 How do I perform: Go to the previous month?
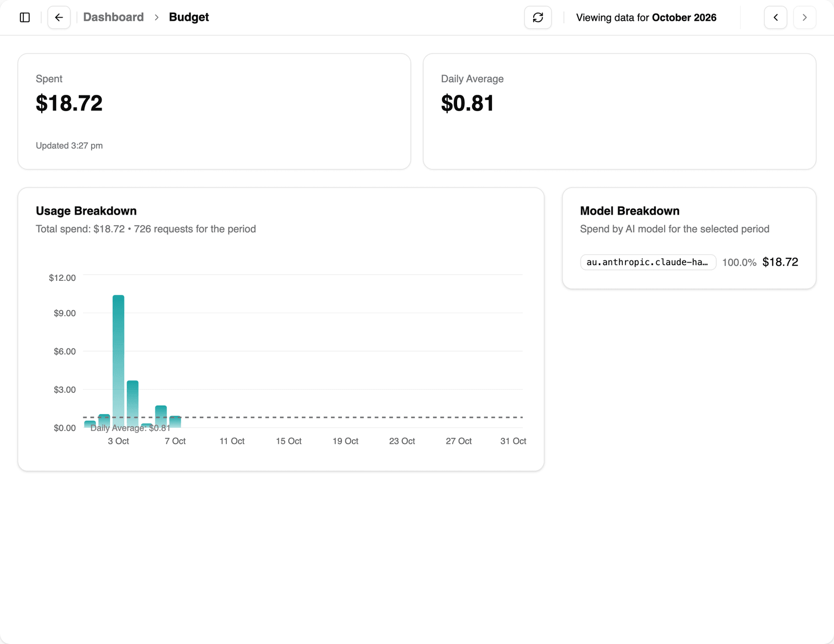coord(776,18)
